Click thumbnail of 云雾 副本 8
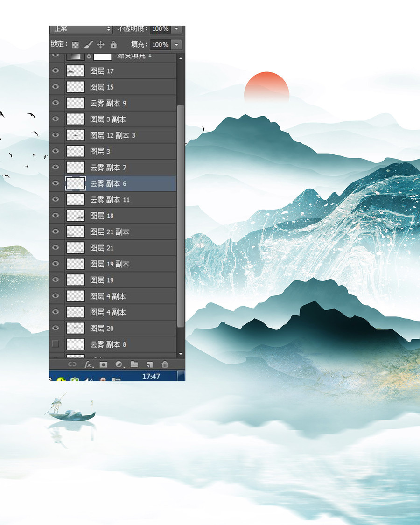420x525 pixels. (x=75, y=344)
